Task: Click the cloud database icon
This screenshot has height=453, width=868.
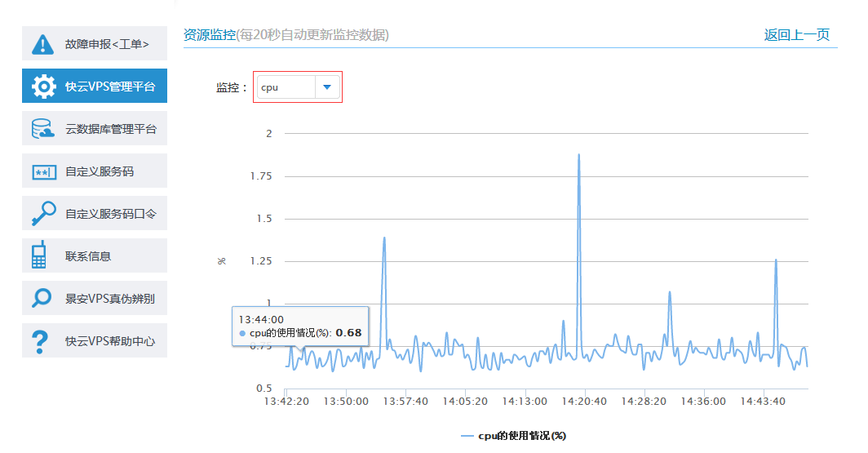Action: 42,129
